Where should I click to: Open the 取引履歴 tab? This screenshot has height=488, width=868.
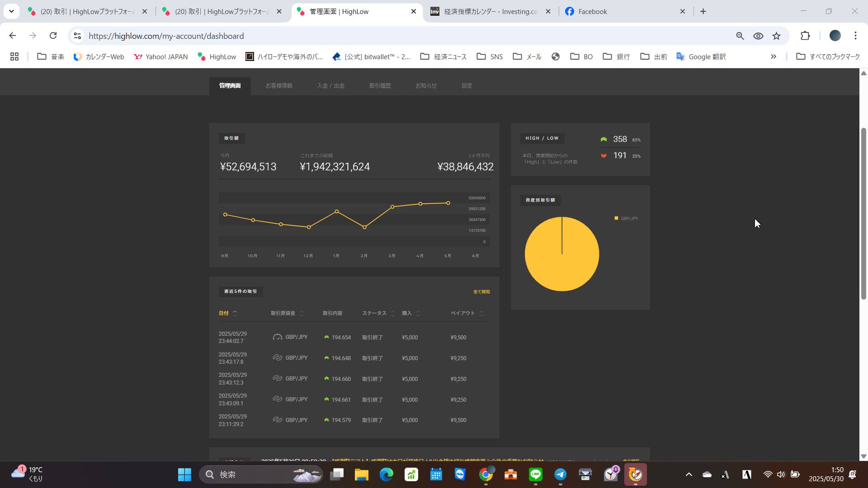pos(380,86)
